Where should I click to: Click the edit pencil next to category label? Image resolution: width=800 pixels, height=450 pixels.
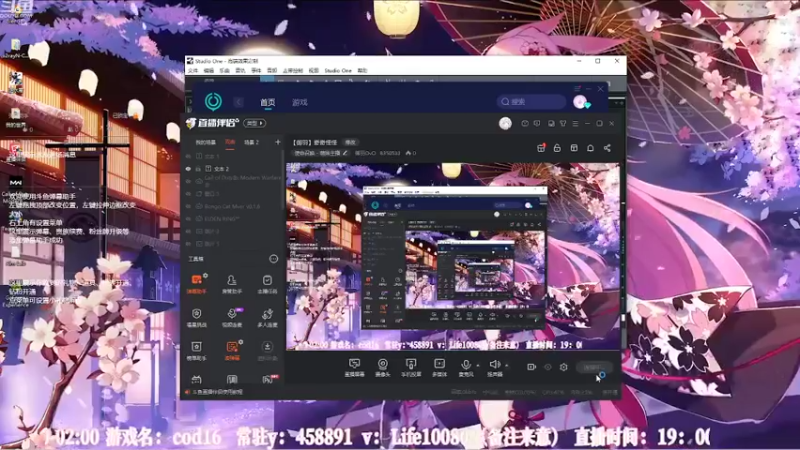click(345, 153)
